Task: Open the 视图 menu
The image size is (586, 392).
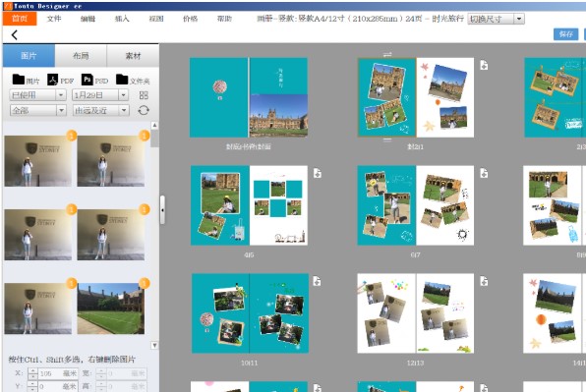Action: click(156, 19)
